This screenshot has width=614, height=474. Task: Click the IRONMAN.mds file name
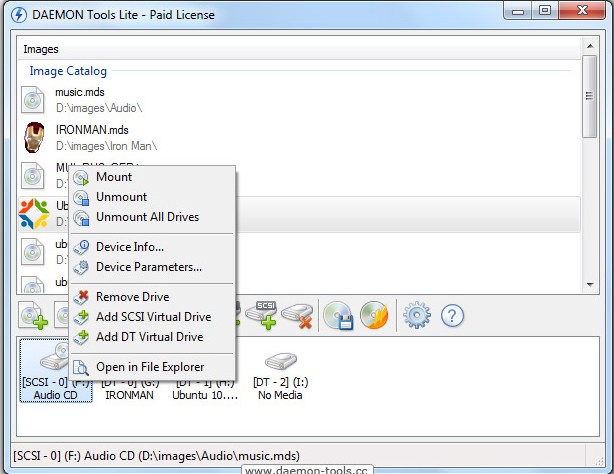pyautogui.click(x=92, y=130)
